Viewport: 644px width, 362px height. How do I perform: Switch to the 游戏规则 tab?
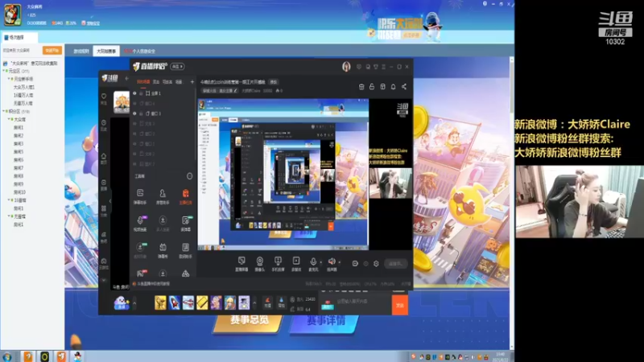point(81,51)
